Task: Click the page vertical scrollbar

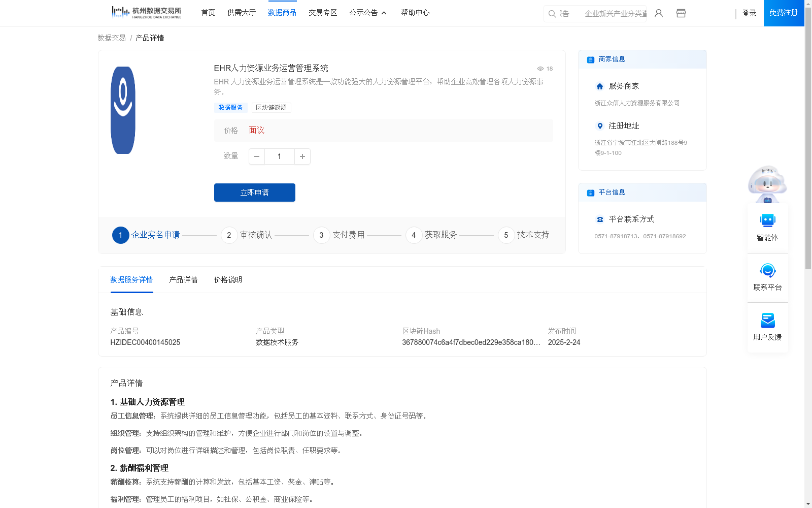Action: (x=808, y=137)
